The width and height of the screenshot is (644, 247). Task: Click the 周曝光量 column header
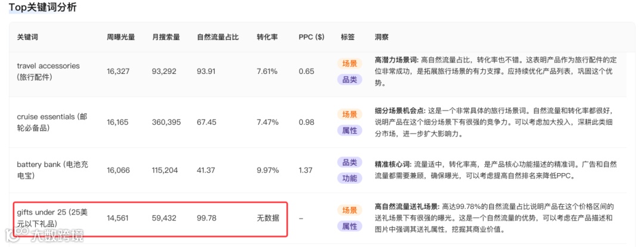(x=120, y=37)
